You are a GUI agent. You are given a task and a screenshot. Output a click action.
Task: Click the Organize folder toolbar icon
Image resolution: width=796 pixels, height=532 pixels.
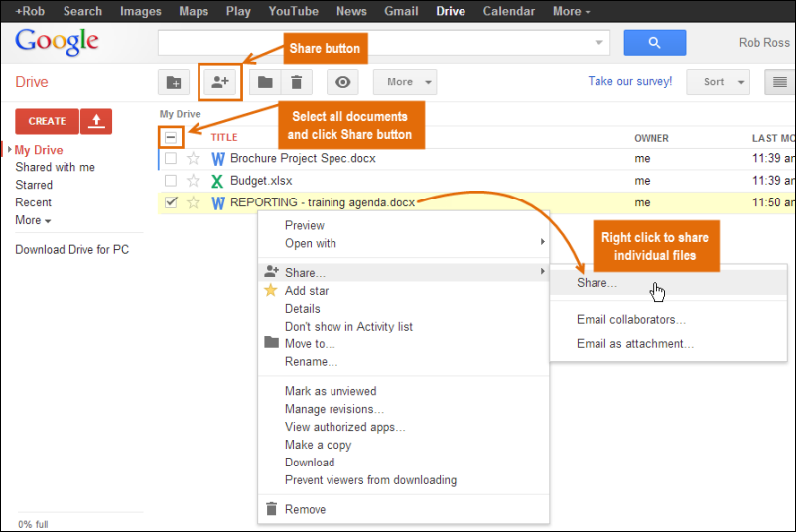coord(265,82)
